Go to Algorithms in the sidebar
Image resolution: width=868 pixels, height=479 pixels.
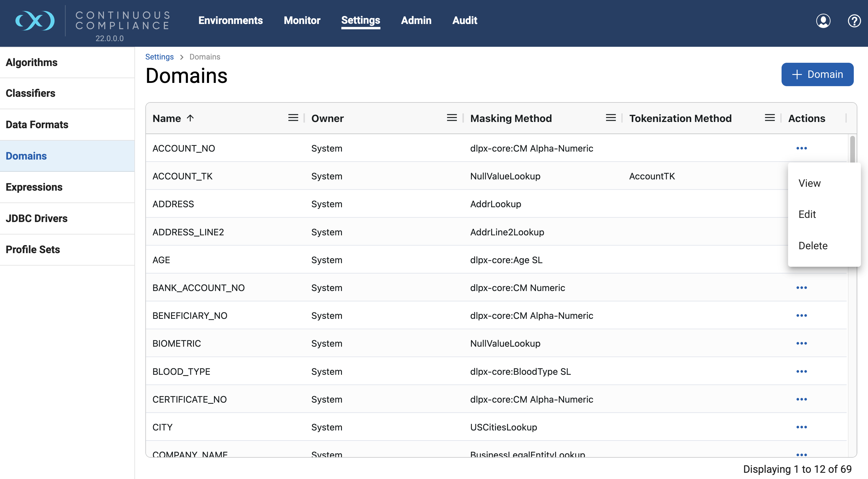32,62
